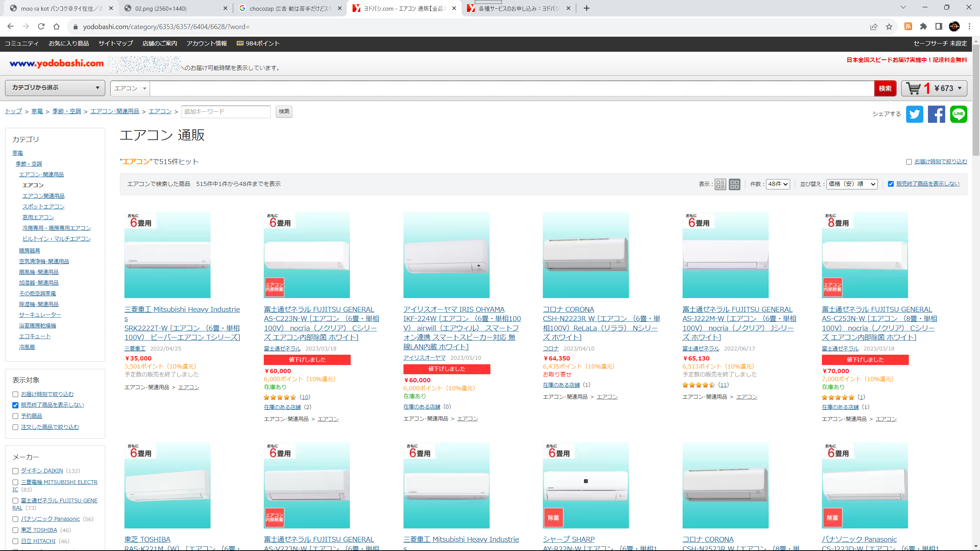Switch to list view display
This screenshot has width=980, height=551.
point(720,184)
